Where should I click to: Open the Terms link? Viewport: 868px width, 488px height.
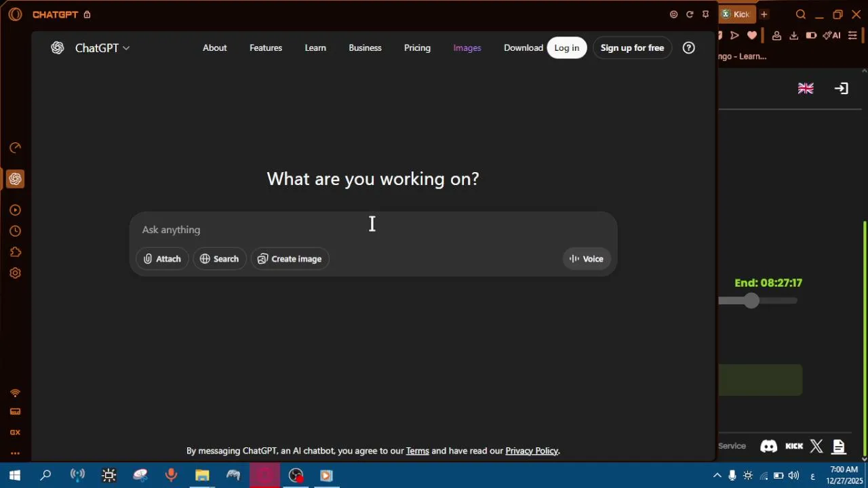pos(417,451)
